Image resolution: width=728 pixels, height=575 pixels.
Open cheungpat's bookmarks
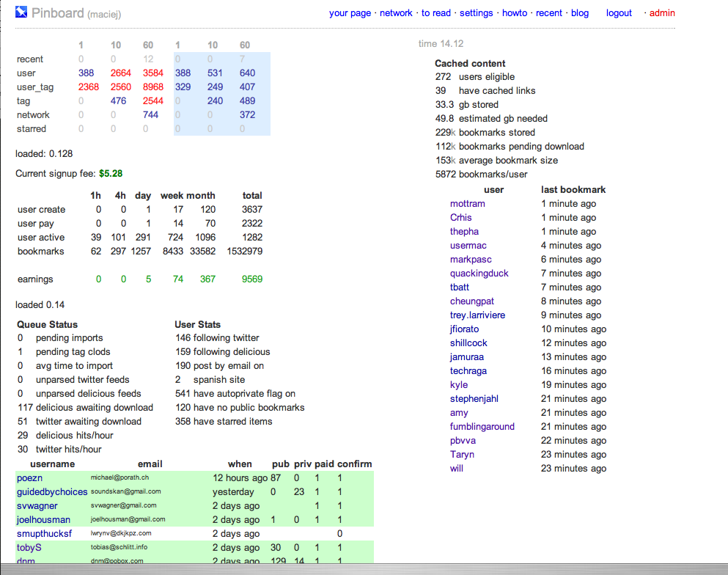pyautogui.click(x=471, y=301)
